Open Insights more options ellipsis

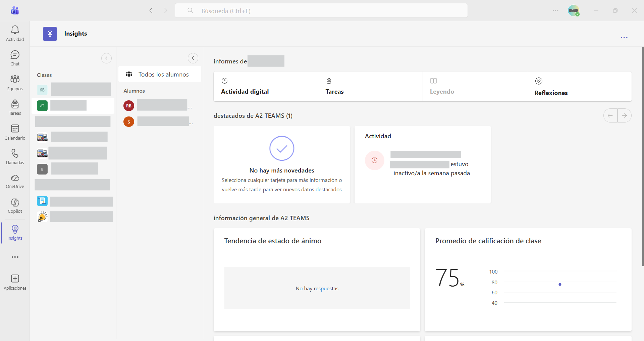[624, 38]
